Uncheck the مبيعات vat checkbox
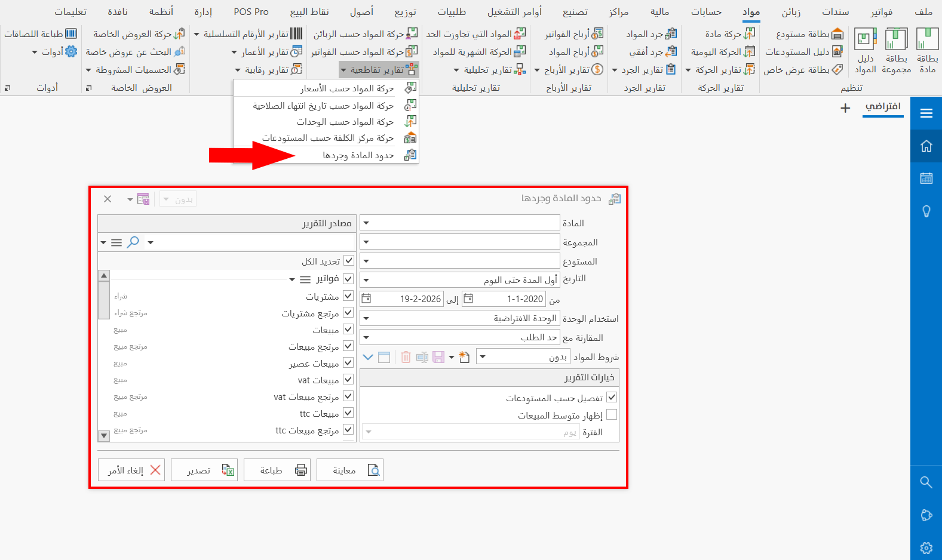This screenshot has height=560, width=942. point(349,380)
